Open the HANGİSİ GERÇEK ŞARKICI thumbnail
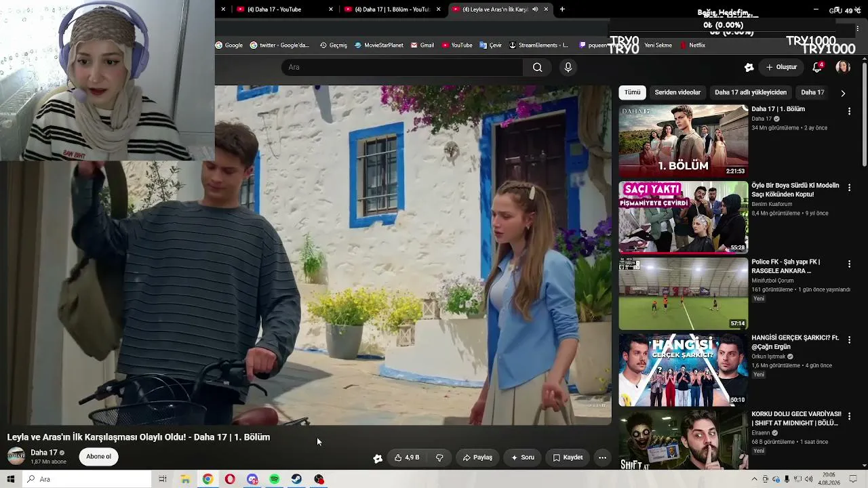Image resolution: width=868 pixels, height=488 pixels. pyautogui.click(x=683, y=370)
